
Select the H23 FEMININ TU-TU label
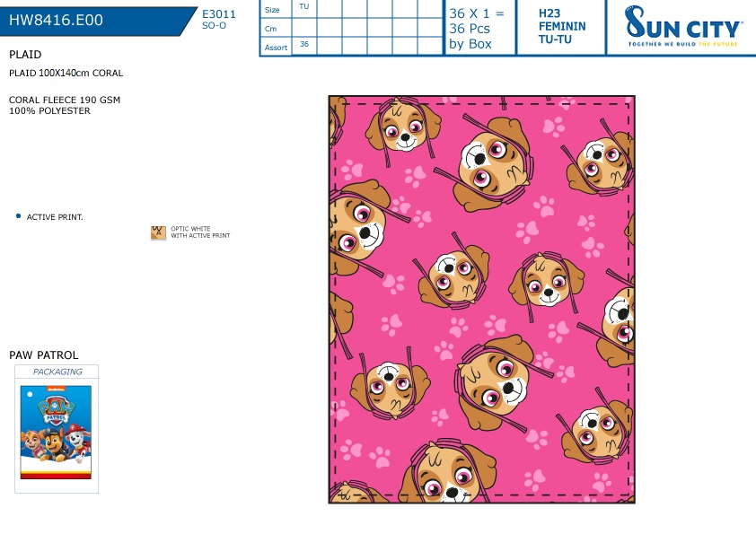[562, 27]
